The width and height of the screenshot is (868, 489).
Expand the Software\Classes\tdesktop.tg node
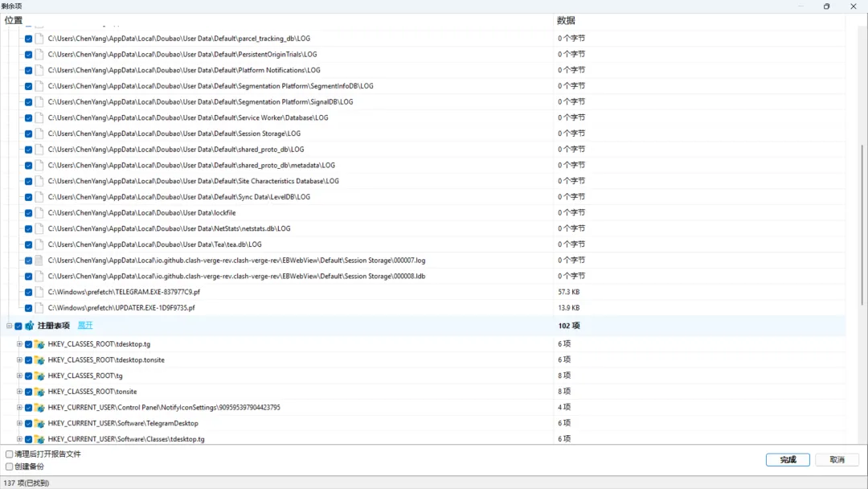pos(19,439)
